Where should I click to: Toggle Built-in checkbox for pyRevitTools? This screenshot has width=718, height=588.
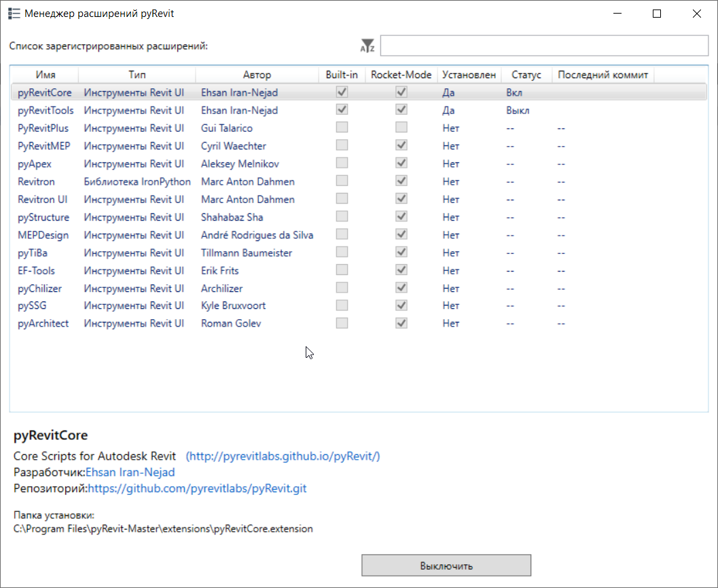342,110
